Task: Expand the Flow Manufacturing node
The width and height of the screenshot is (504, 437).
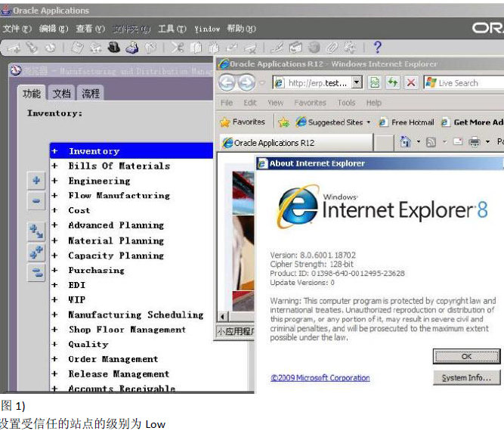Action: coord(54,195)
